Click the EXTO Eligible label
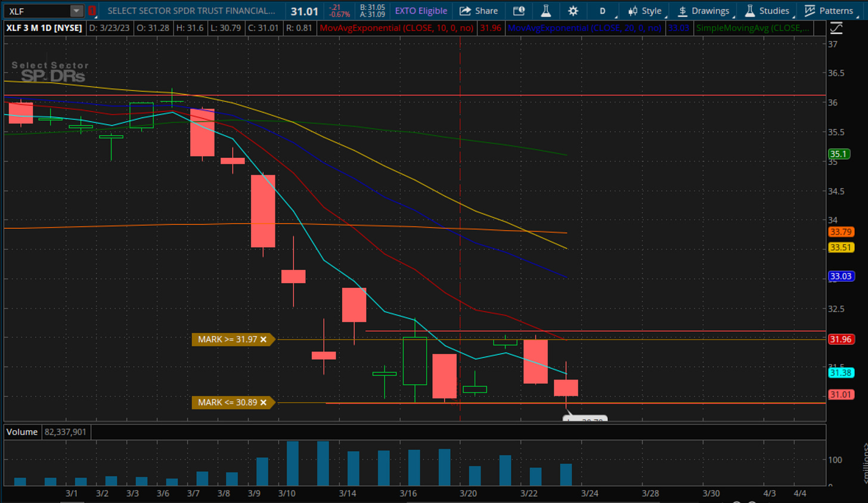 (421, 11)
